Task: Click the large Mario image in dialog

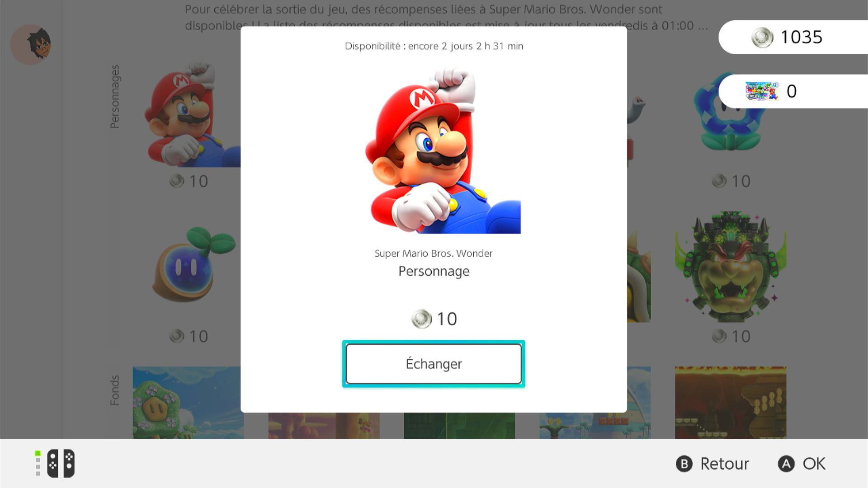Action: (x=443, y=150)
